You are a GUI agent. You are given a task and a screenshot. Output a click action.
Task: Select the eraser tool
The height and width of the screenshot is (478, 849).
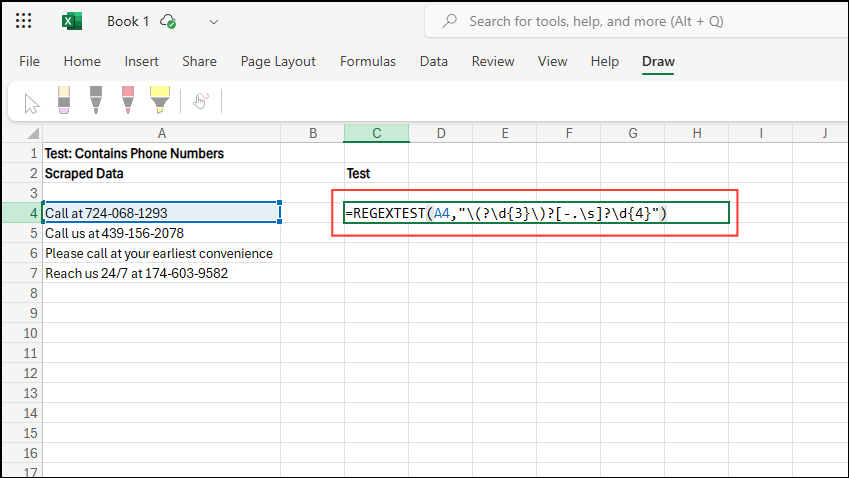[64, 99]
